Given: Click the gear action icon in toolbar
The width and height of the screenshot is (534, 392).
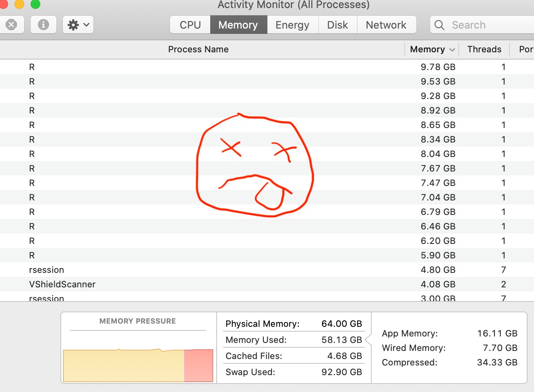Looking at the screenshot, I should click(73, 25).
